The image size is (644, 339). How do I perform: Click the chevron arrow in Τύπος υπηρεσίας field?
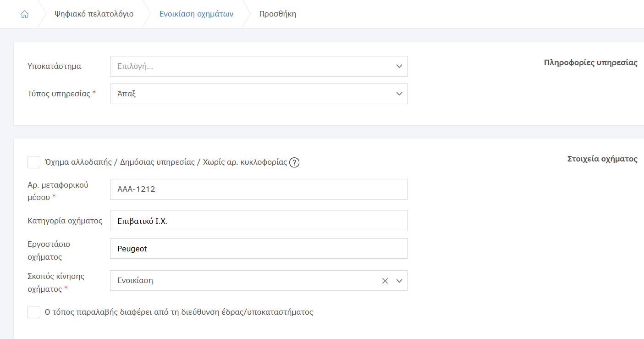(399, 94)
